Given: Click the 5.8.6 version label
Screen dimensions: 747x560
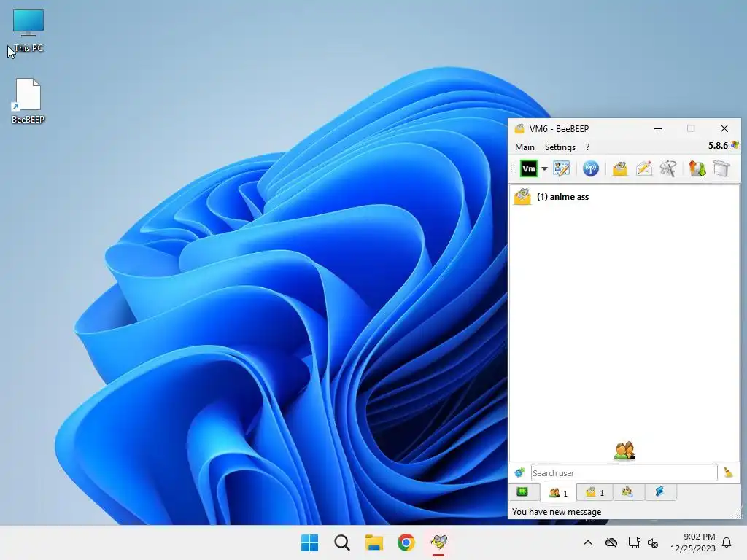Looking at the screenshot, I should 718,146.
